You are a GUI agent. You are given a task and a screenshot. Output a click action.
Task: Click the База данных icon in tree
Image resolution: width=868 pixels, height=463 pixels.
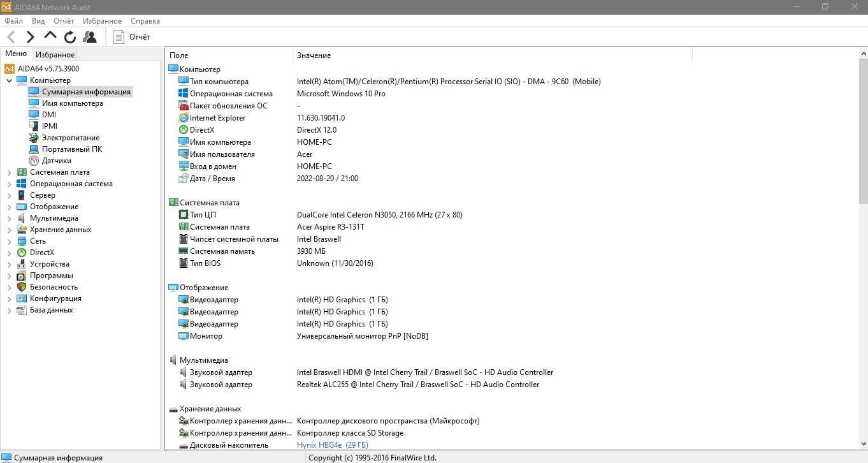(22, 310)
